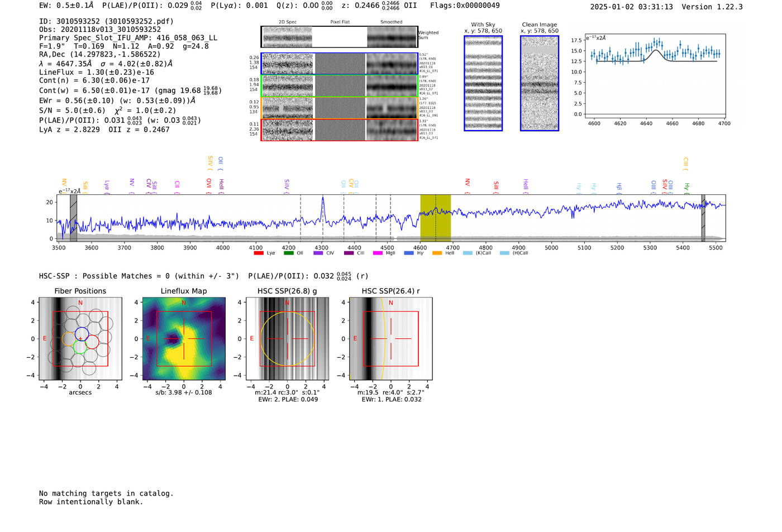Click the red Lyα legend swatch
The height and width of the screenshot is (532, 782).
click(x=259, y=253)
